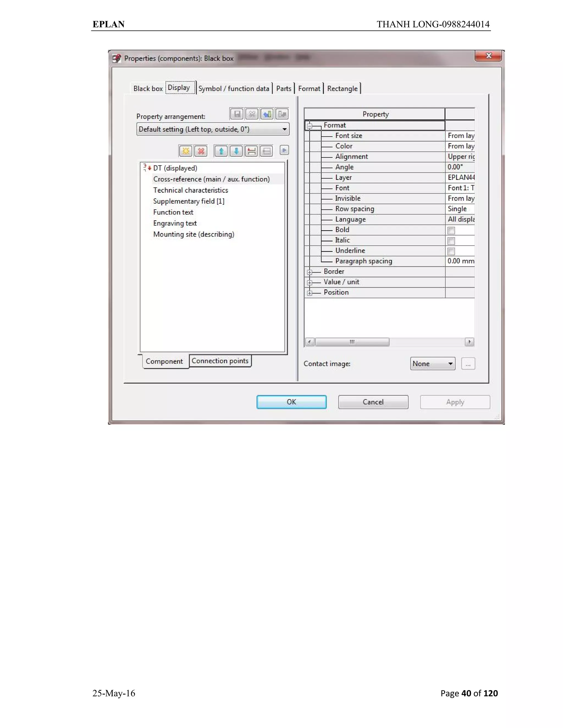Switch to the Connection points tab
This screenshot has width=563, height=728.
(x=220, y=361)
